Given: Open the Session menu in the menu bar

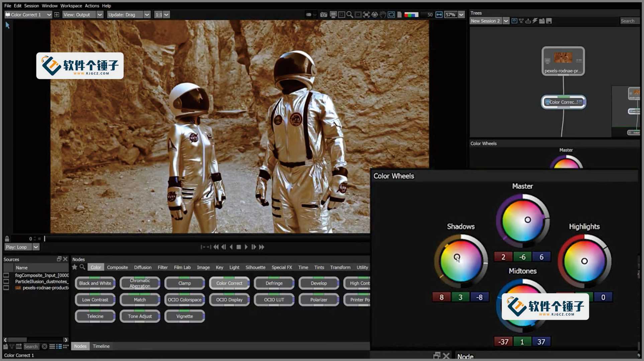Looking at the screenshot, I should pos(31,6).
